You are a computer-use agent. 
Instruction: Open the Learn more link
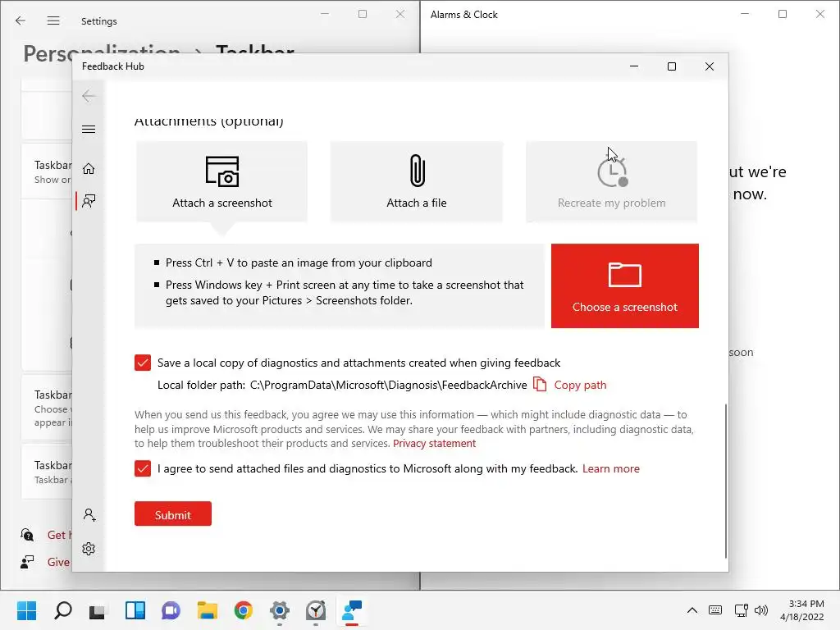click(x=610, y=468)
